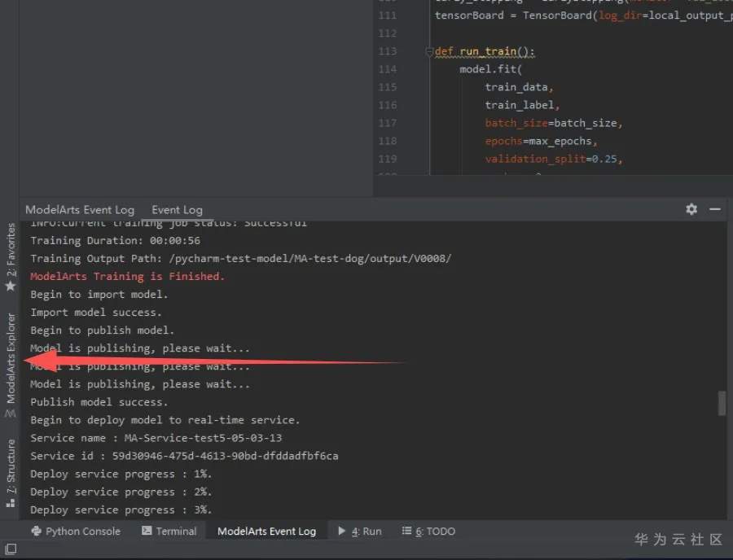
Task: Open the 7: Structure side panel
Action: point(11,473)
